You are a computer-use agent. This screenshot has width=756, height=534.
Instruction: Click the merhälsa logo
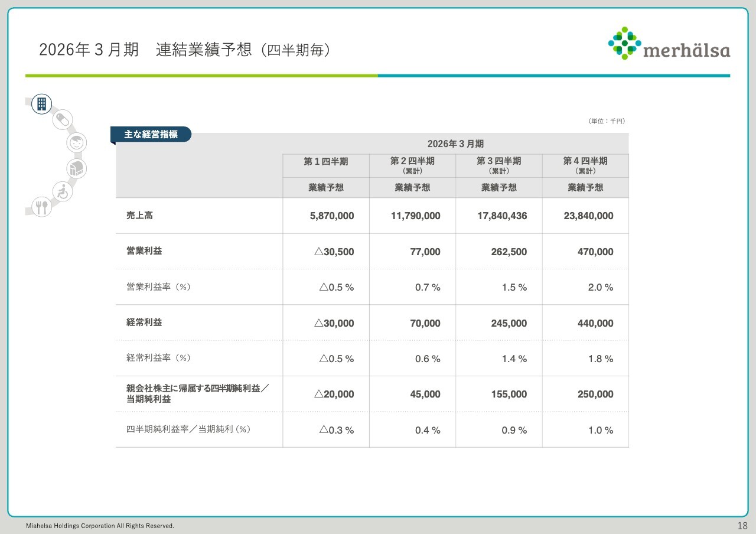pos(669,44)
